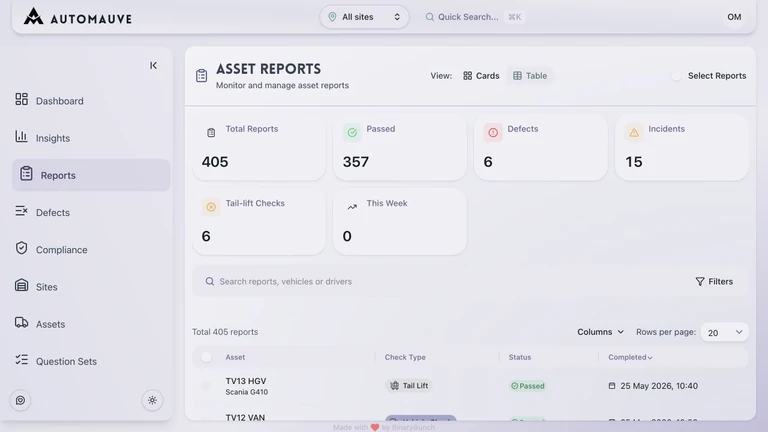Open the All sites selector

pyautogui.click(x=364, y=17)
